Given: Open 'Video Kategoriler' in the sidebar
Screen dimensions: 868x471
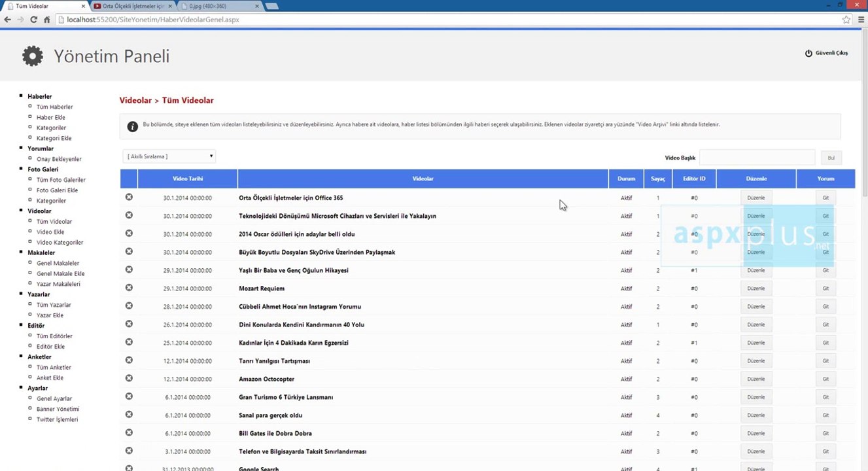Looking at the screenshot, I should [60, 243].
